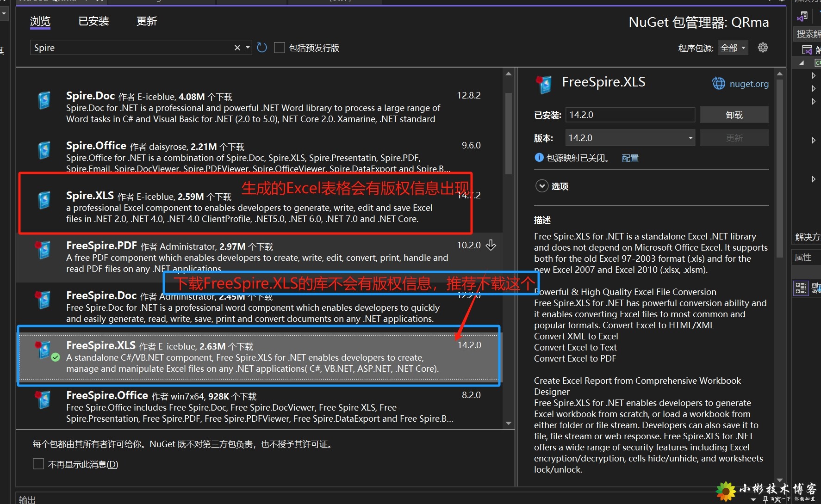Open the 配置 link
The image size is (821, 504).
(630, 158)
